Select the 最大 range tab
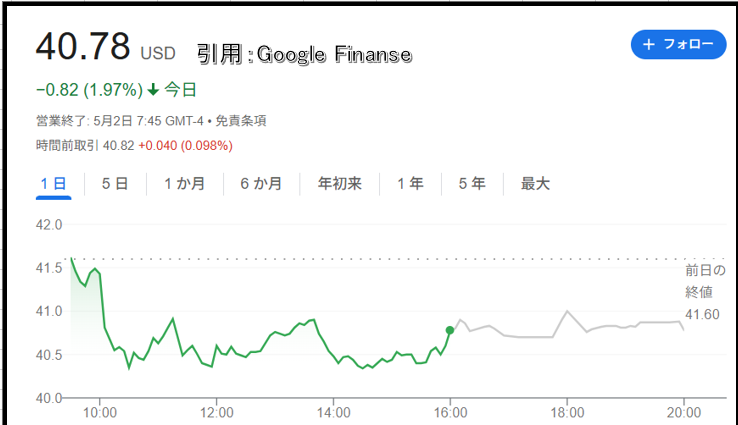 coord(535,184)
